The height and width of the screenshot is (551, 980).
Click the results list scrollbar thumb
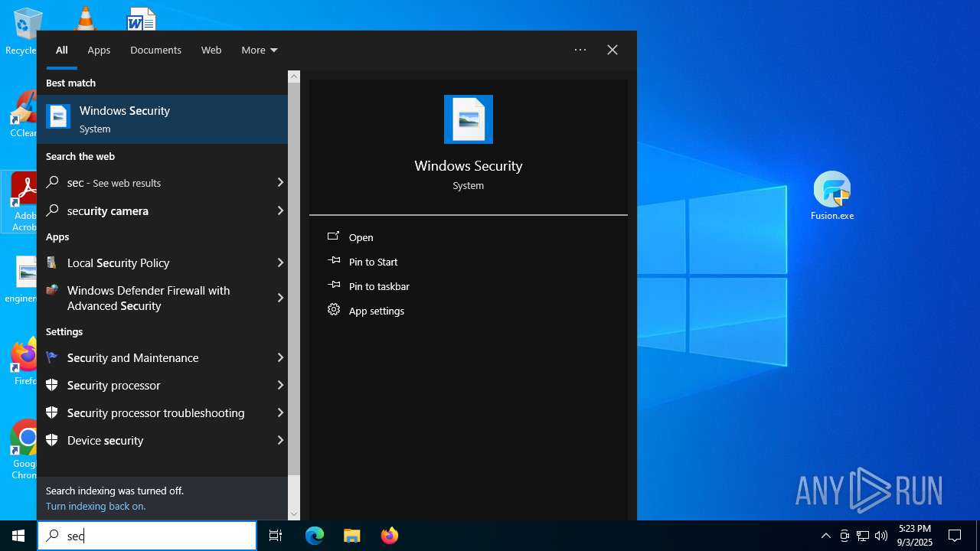(294, 279)
